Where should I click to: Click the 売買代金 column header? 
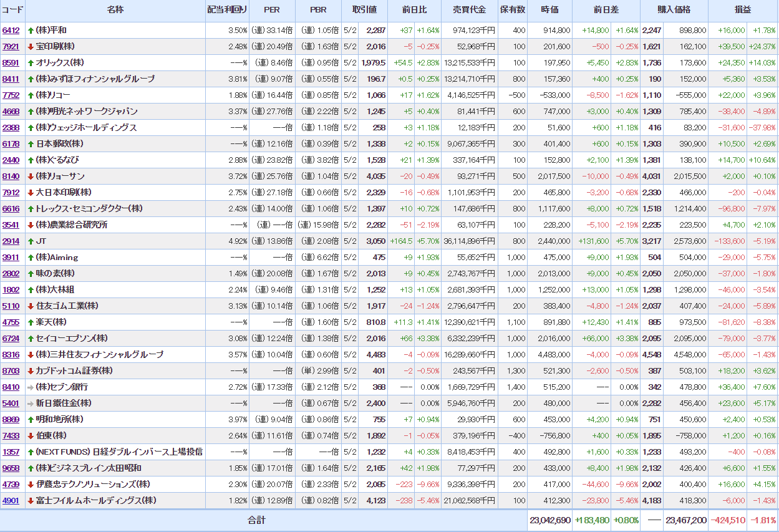469,10
